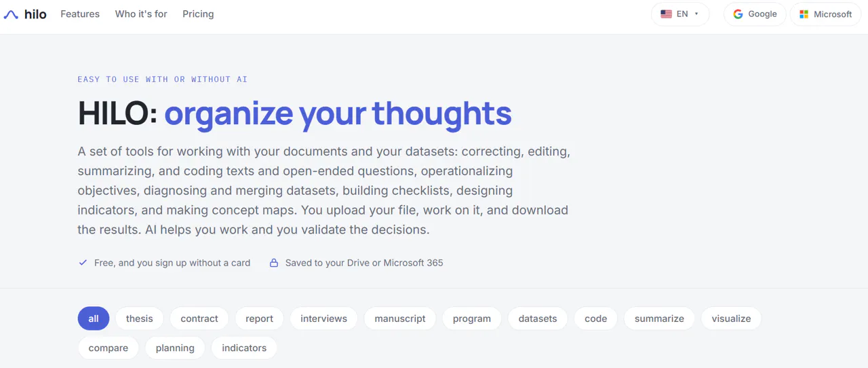Choose the 'datasets' tag

pos(538,318)
